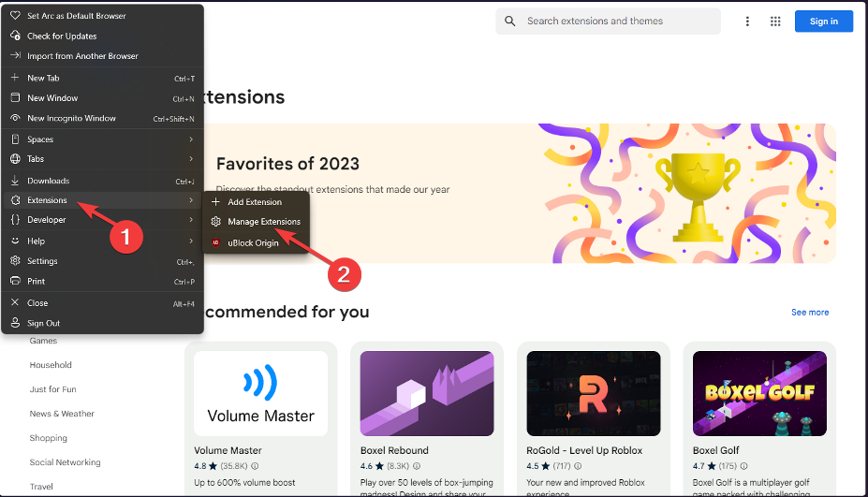
Task: Click the gear icon next to Settings
Action: pyautogui.click(x=16, y=261)
